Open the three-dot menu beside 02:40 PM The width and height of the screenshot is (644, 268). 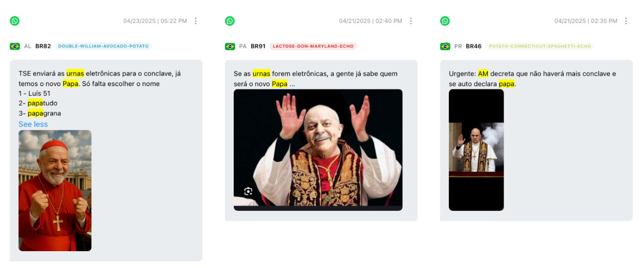411,21
